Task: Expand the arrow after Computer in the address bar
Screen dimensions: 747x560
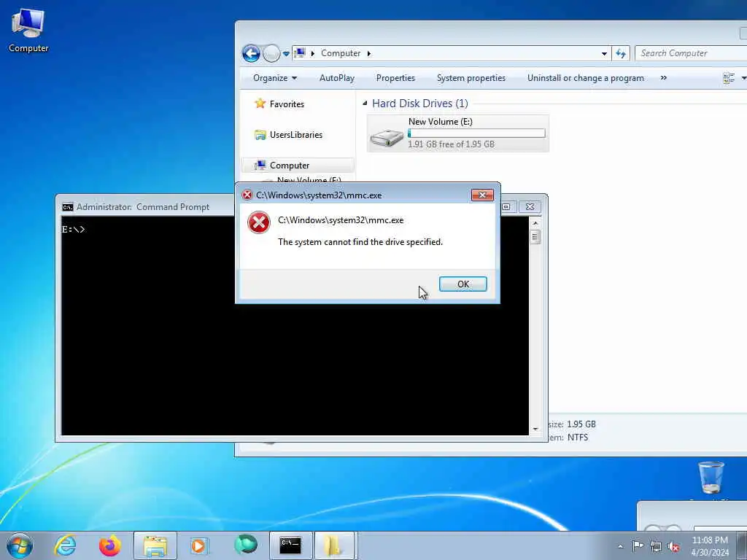Action: (368, 53)
